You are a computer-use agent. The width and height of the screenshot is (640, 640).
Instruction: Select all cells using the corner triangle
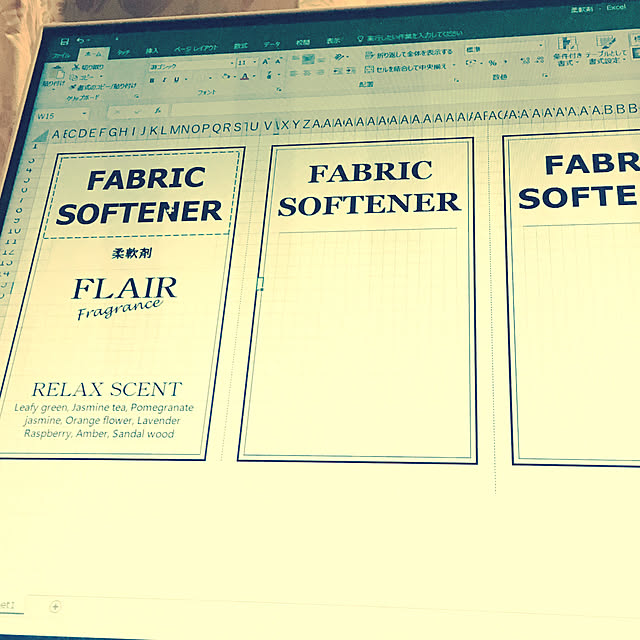click(x=41, y=135)
